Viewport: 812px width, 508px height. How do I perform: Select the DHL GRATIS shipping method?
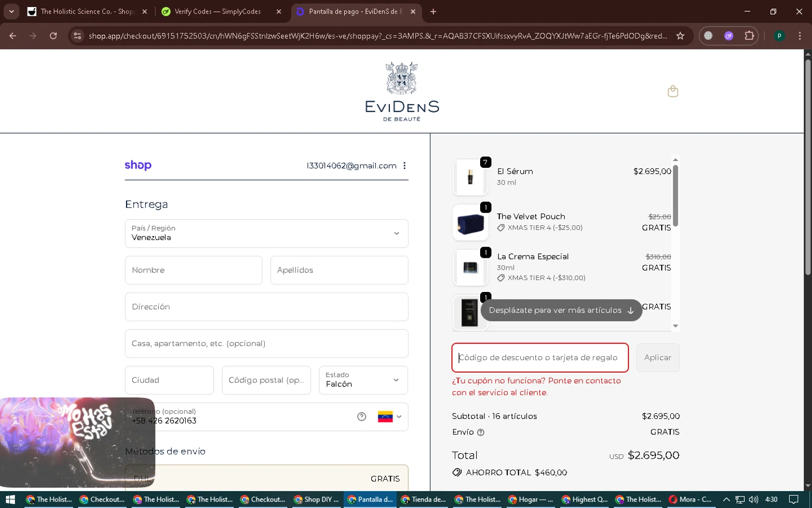click(x=266, y=478)
